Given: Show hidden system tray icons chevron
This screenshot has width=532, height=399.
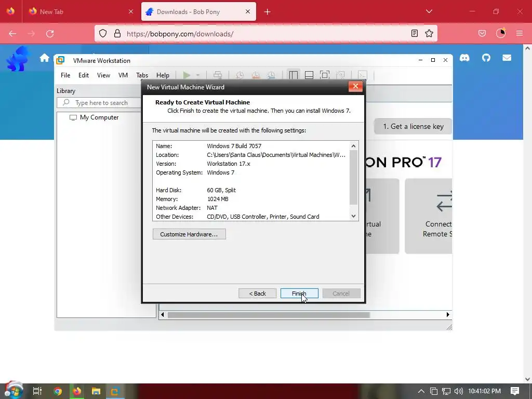Looking at the screenshot, I should [421, 391].
